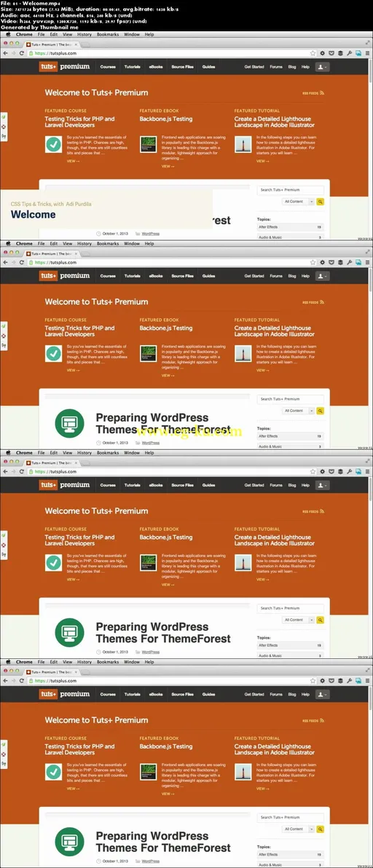Click the Audio & Music topic in third frame
The width and height of the screenshot is (373, 868).
[x=291, y=655]
